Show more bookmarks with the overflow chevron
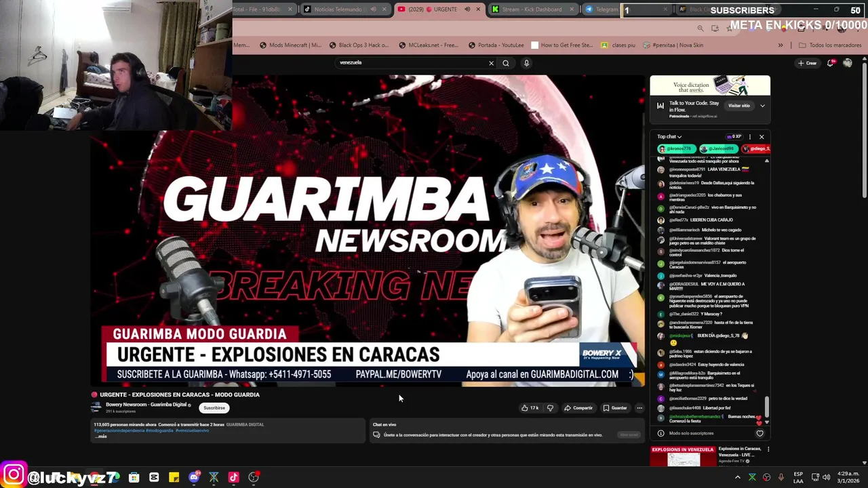868x488 pixels. coord(781,45)
